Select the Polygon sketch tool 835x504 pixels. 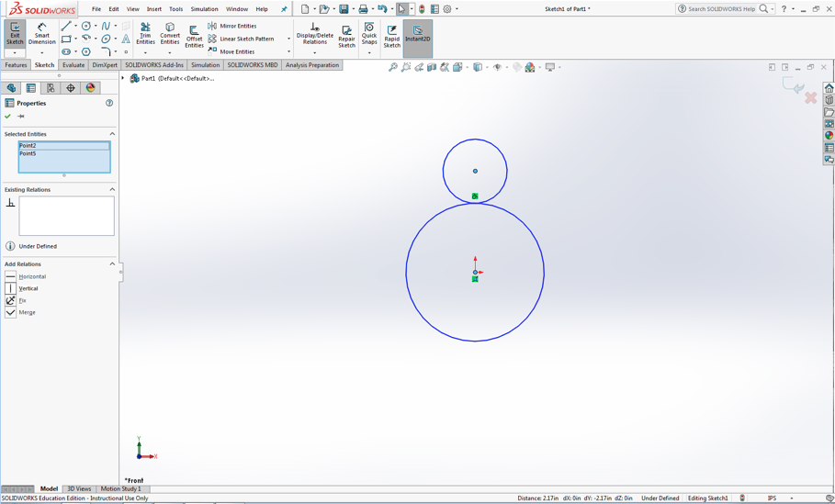point(85,51)
